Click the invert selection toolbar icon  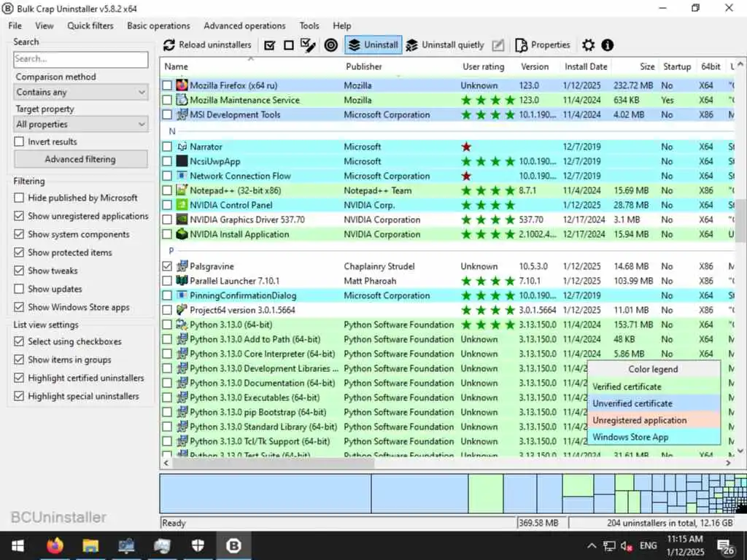[308, 45]
